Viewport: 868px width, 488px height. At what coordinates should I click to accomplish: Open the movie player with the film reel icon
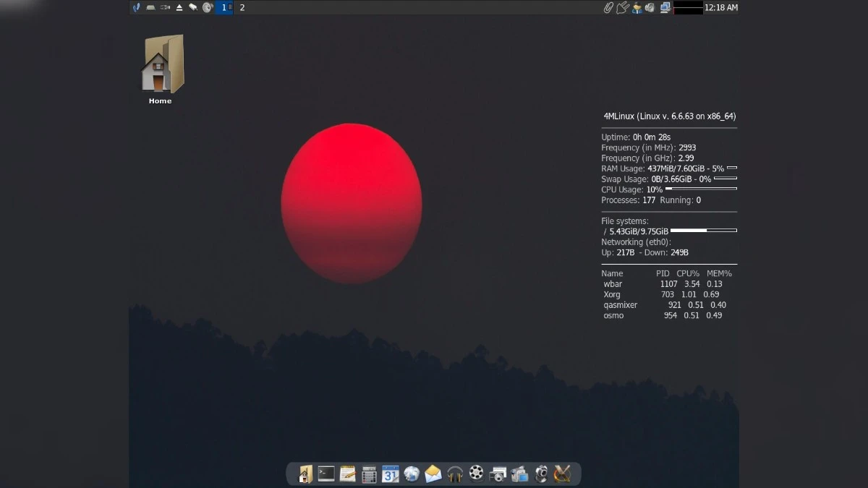(476, 474)
